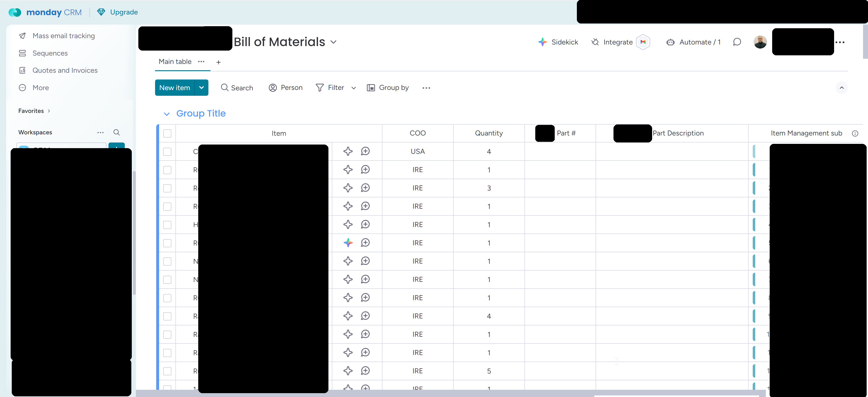Click the teal status cell in USA row
Image resolution: width=868 pixels, height=397 pixels.
tap(754, 152)
